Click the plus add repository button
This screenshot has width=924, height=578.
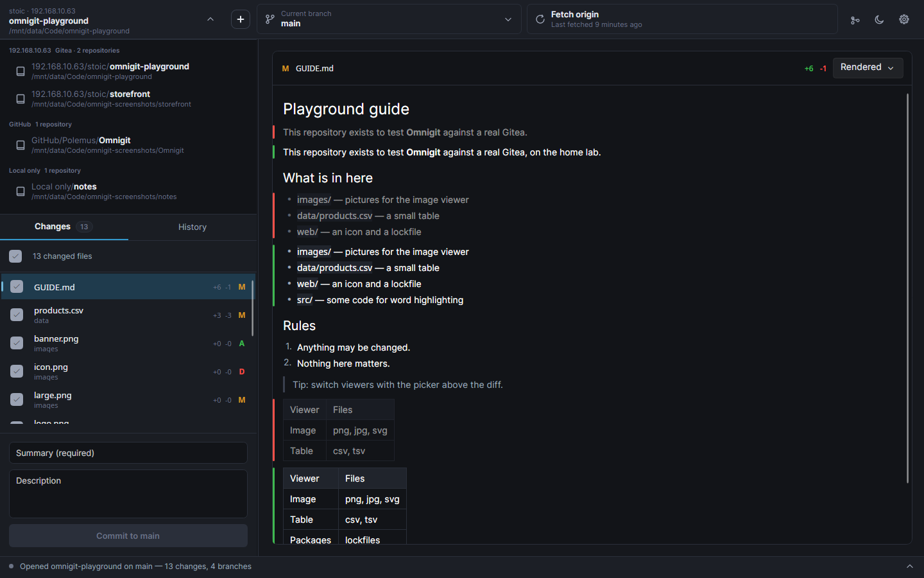[x=241, y=19]
